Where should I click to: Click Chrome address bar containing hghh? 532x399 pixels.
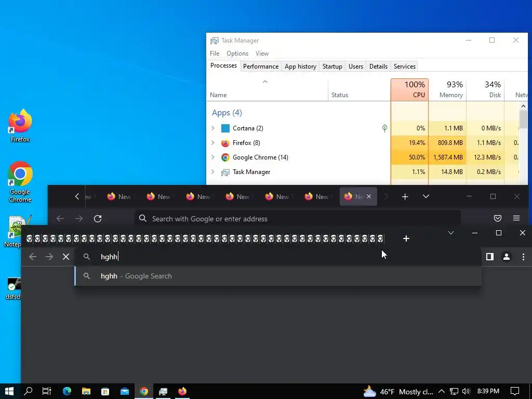[x=277, y=257]
